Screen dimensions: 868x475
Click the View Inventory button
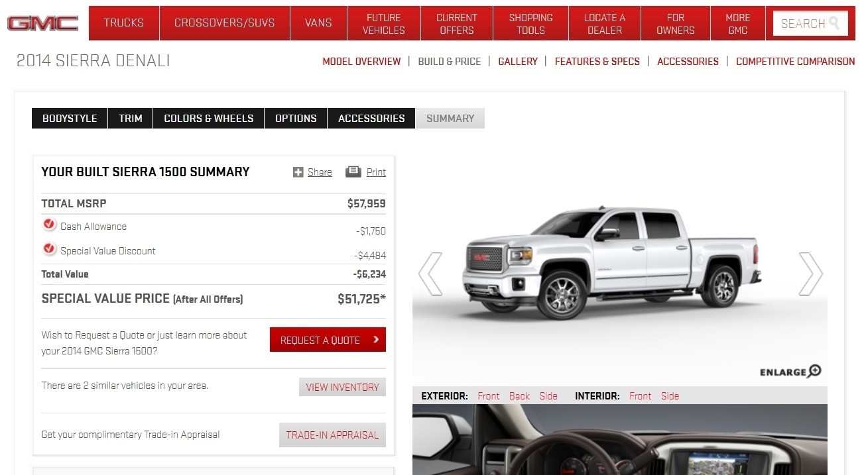point(342,388)
